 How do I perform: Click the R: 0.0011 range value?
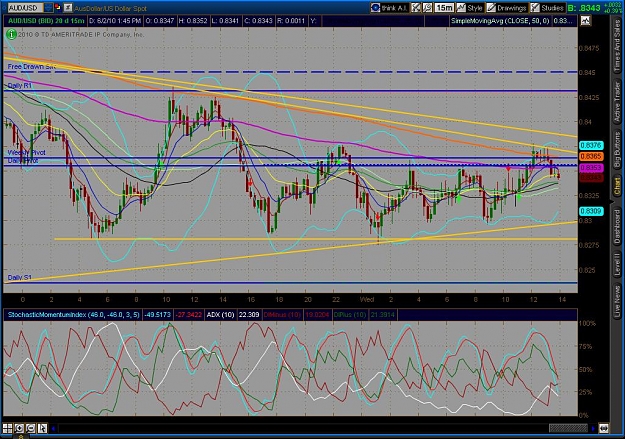pos(290,21)
